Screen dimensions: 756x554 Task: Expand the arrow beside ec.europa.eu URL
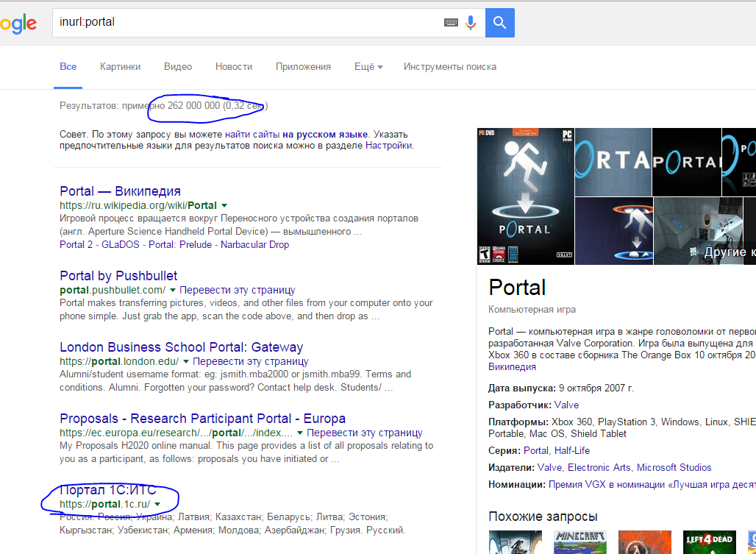[x=300, y=433]
